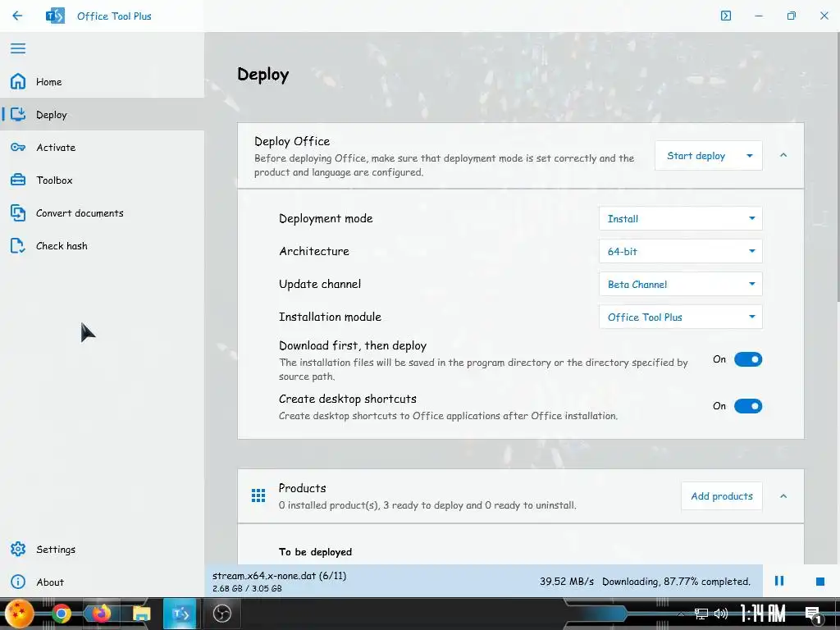Open OBS Studio from the taskbar

(221, 614)
